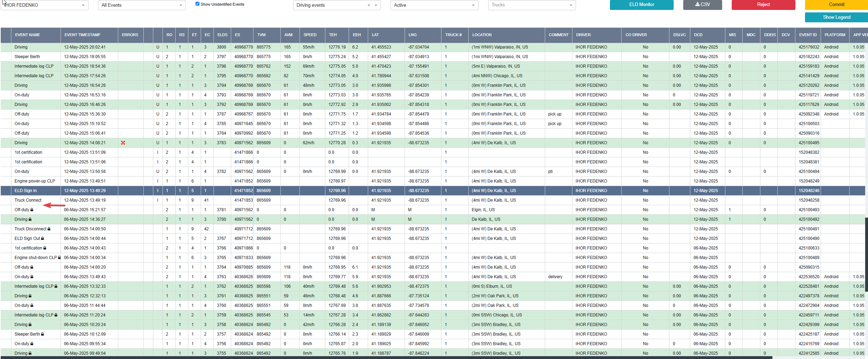Click the red Reject button
The height and width of the screenshot is (359, 868).
point(763,5)
